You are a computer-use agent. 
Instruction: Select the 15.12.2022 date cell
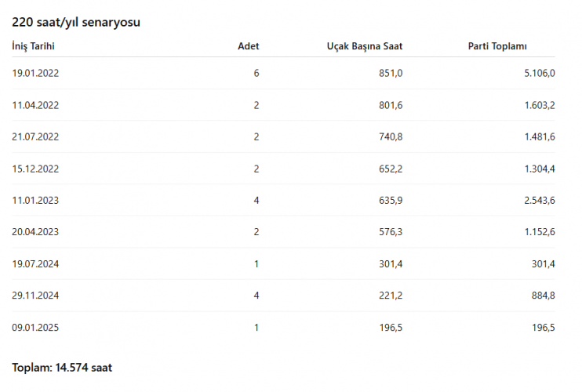click(35, 169)
